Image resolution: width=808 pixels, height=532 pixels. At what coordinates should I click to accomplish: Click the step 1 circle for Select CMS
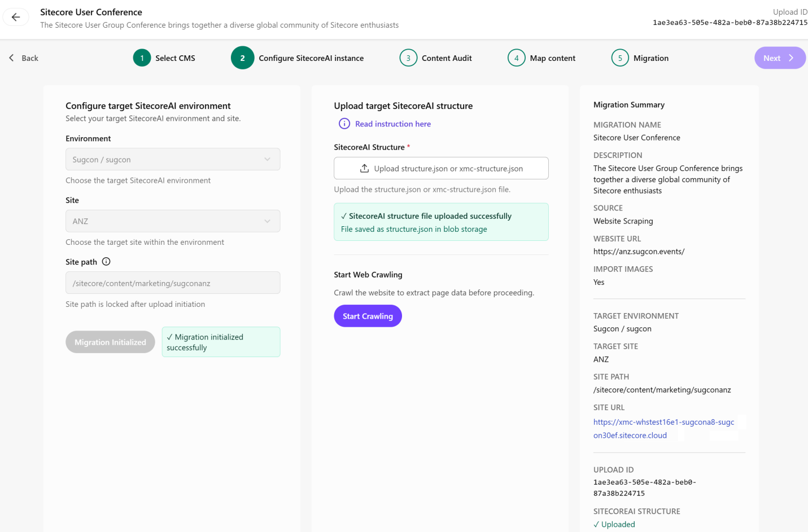click(x=142, y=58)
